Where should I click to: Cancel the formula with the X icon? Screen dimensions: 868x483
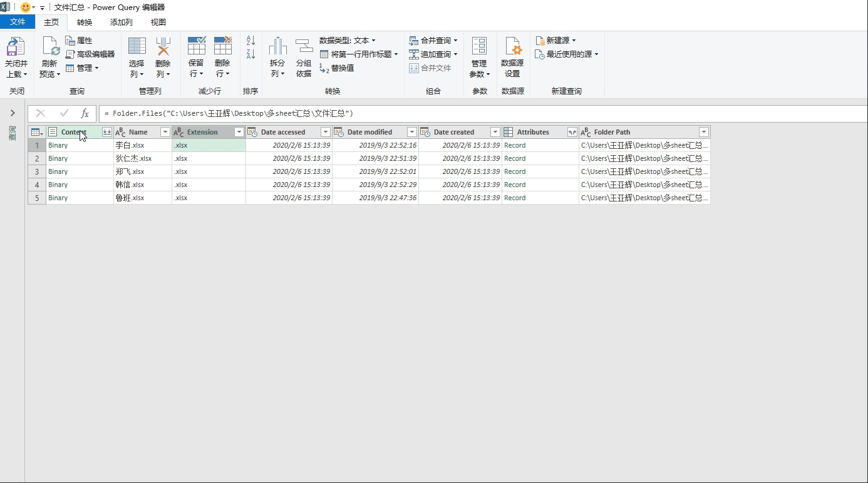pyautogui.click(x=41, y=113)
